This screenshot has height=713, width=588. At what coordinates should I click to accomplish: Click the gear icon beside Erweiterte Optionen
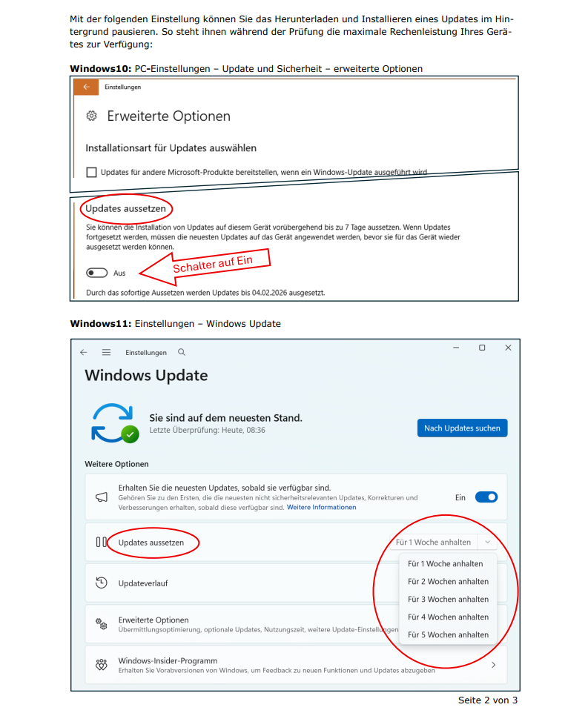91,116
